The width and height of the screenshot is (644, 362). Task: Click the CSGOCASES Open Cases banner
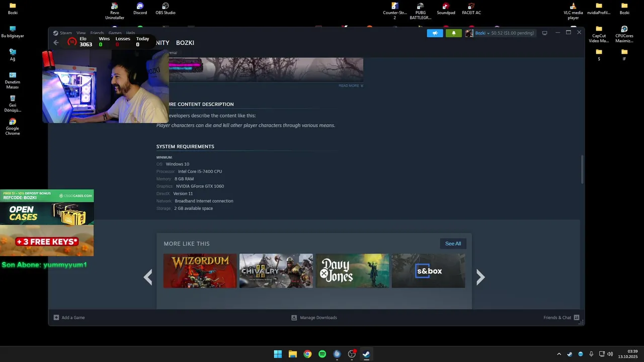[x=47, y=223]
